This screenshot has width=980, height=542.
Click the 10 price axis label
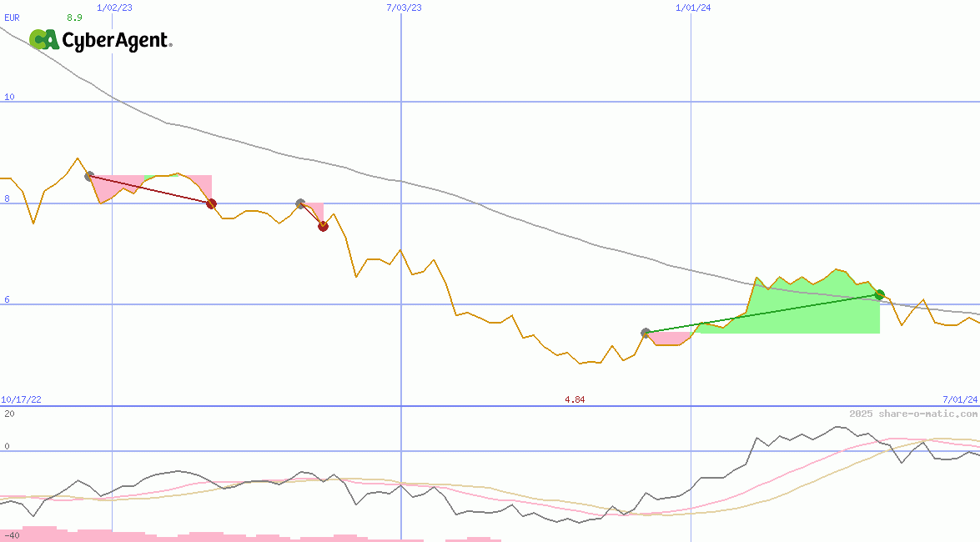pyautogui.click(x=9, y=98)
